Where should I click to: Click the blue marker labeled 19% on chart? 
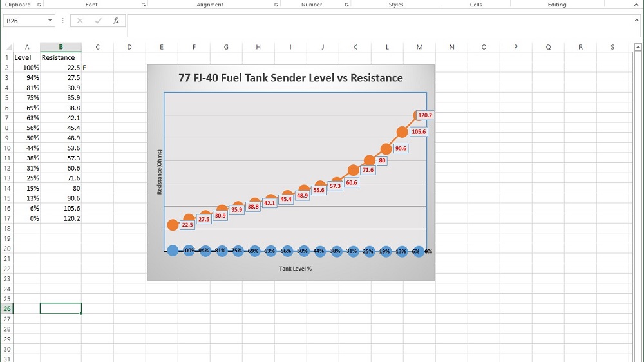tap(385, 251)
